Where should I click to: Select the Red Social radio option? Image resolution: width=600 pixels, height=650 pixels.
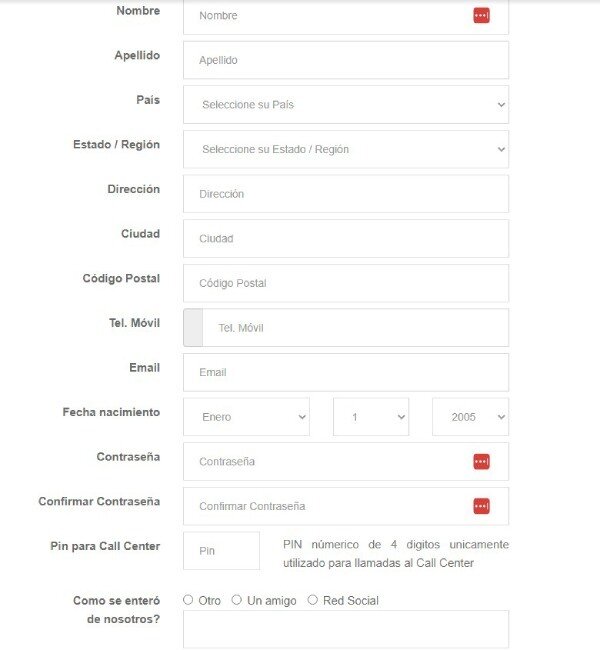pos(313,600)
